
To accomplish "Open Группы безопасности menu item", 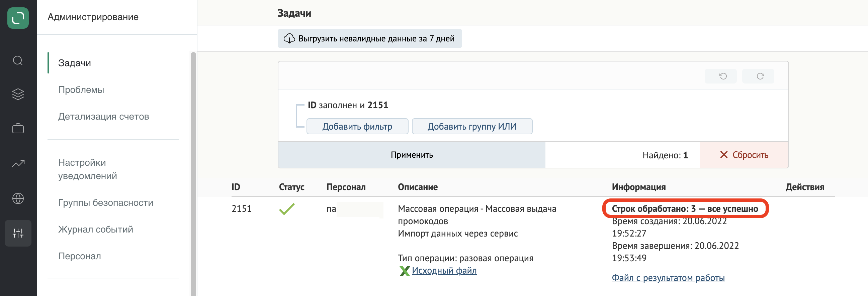I will tap(105, 202).
